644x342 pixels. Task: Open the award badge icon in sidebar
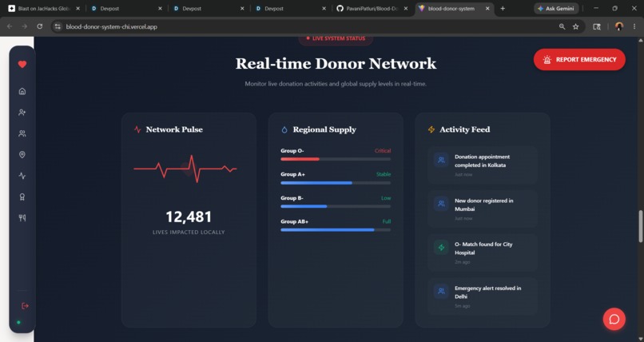click(22, 197)
